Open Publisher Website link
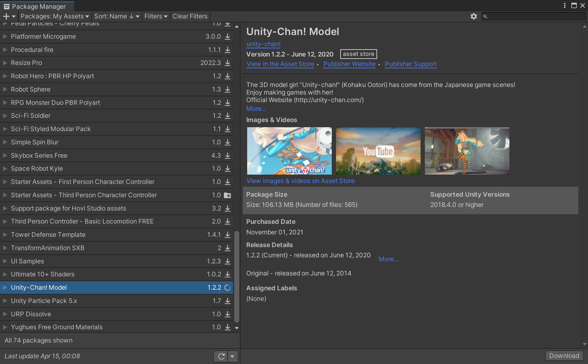This screenshot has height=364, width=588. (x=349, y=64)
